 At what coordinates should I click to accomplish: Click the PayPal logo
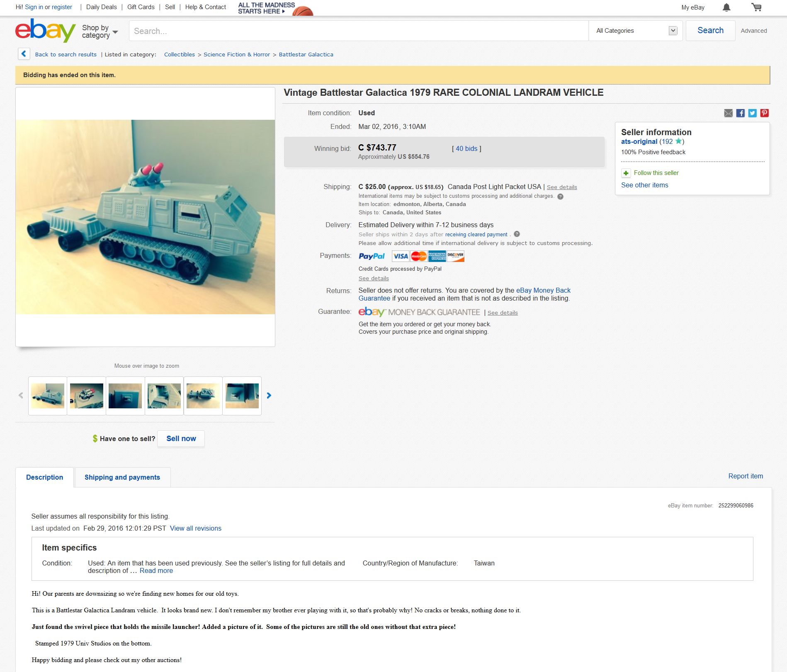(372, 256)
